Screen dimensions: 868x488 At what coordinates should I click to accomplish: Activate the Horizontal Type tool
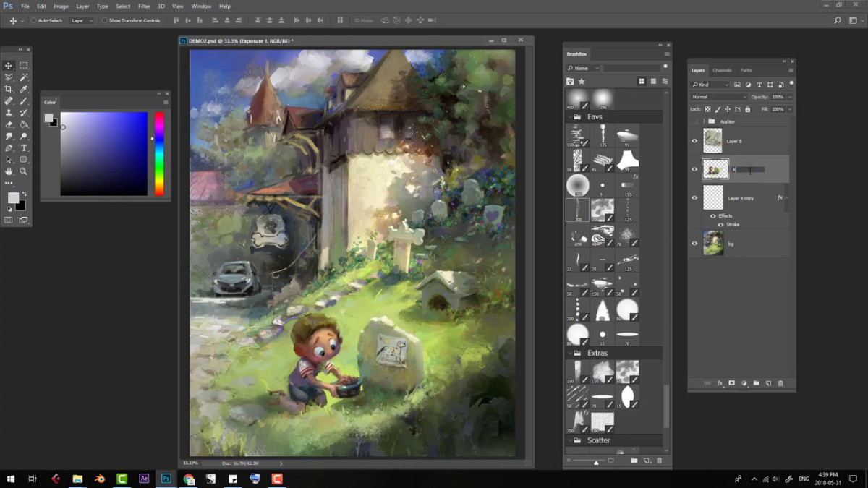tap(24, 147)
